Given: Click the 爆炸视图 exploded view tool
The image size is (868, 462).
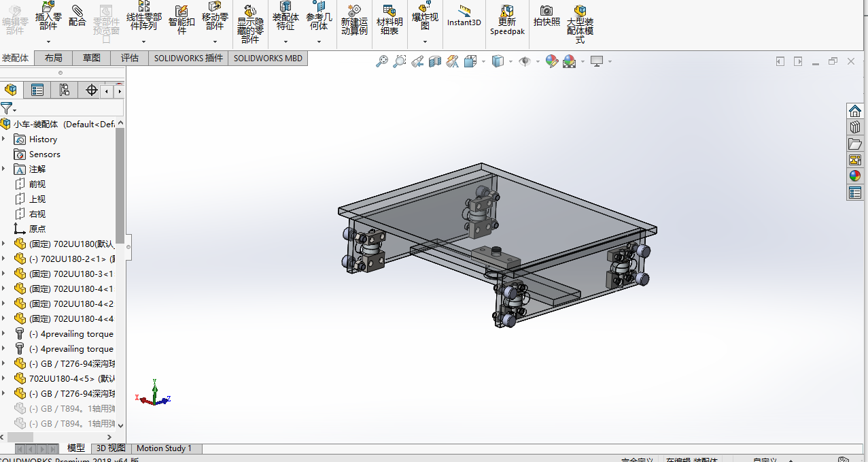Looking at the screenshot, I should pyautogui.click(x=425, y=16).
